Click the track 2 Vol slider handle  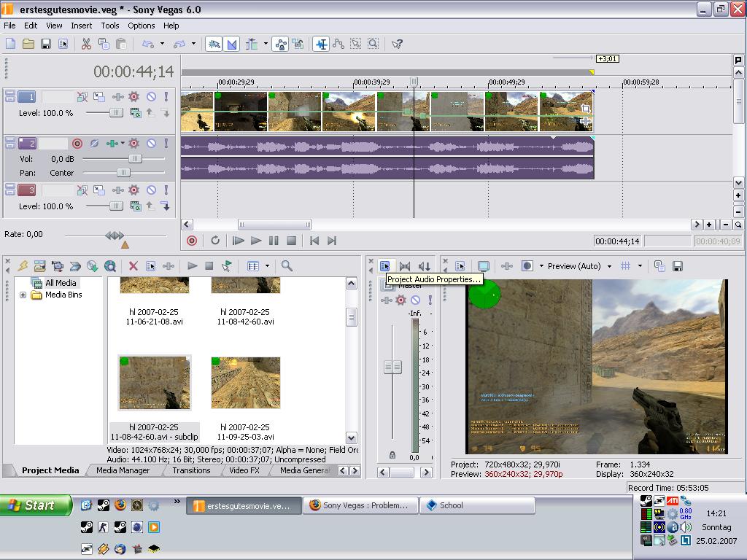tap(134, 158)
